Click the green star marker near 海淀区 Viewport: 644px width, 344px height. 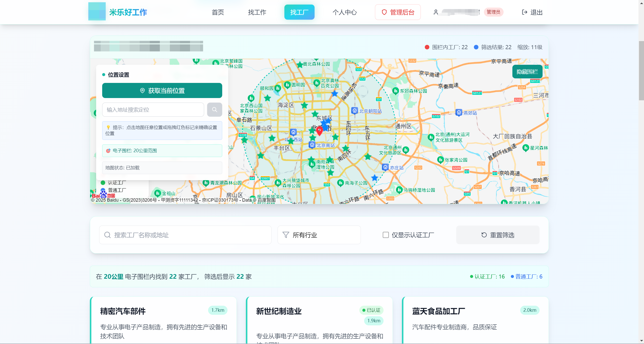click(304, 105)
